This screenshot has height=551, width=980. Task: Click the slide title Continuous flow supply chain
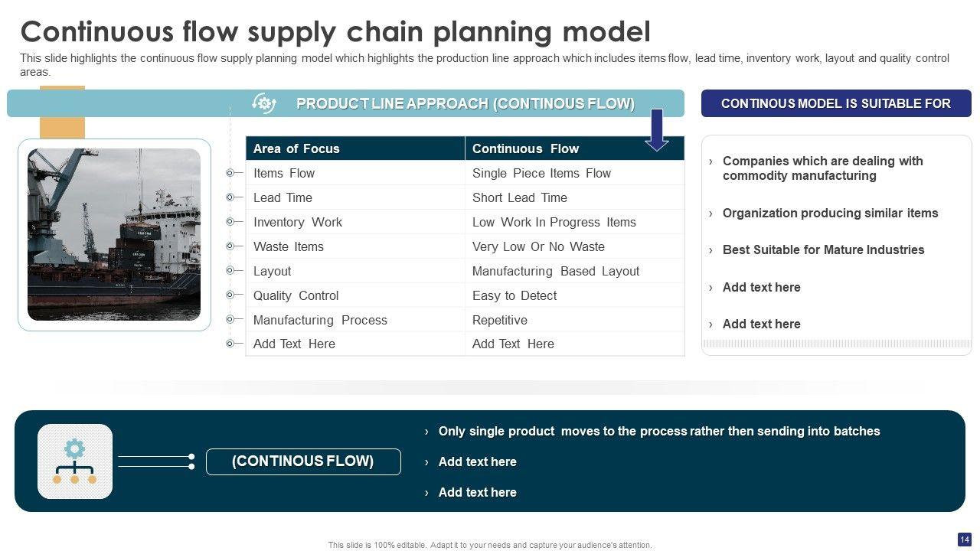tap(335, 32)
